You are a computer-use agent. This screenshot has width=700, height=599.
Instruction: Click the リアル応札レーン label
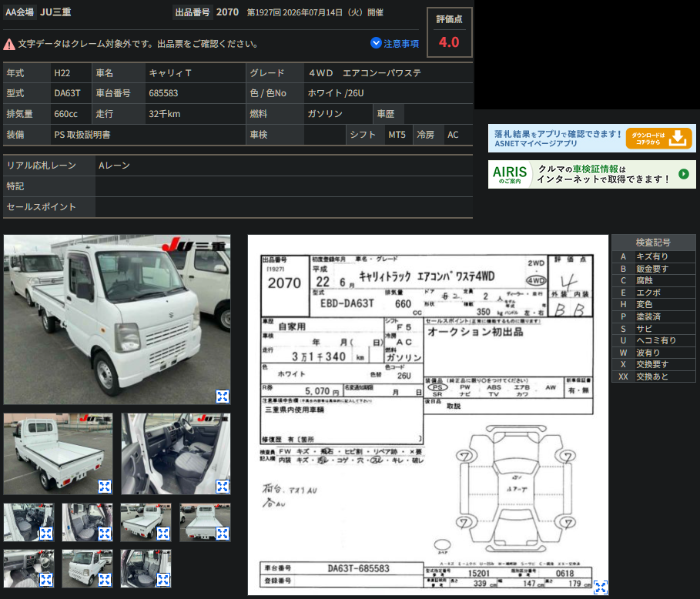coord(41,166)
